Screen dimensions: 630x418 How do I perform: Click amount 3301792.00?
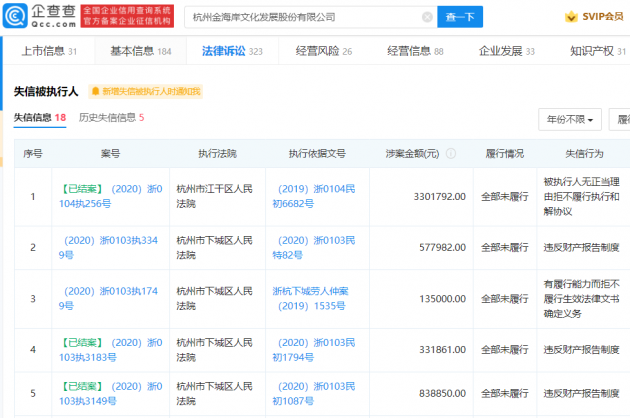coord(440,197)
